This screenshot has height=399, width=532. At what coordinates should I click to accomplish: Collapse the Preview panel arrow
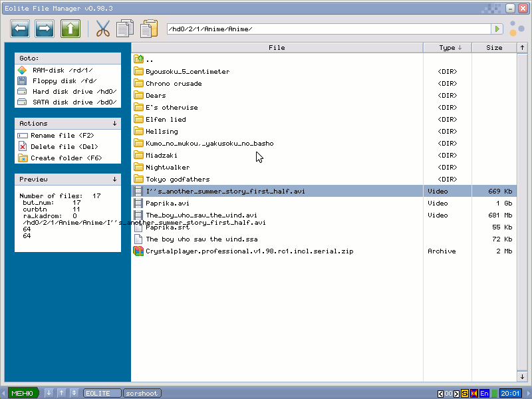(114, 179)
